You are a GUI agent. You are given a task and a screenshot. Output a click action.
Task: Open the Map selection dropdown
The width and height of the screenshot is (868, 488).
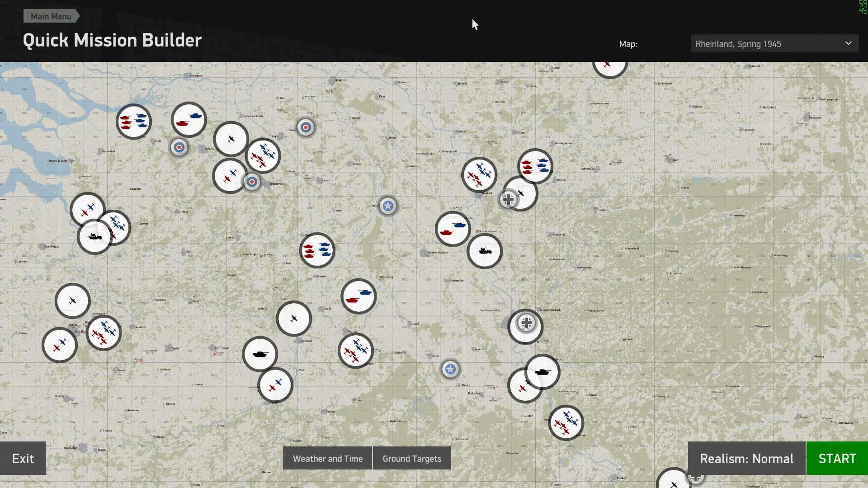774,44
